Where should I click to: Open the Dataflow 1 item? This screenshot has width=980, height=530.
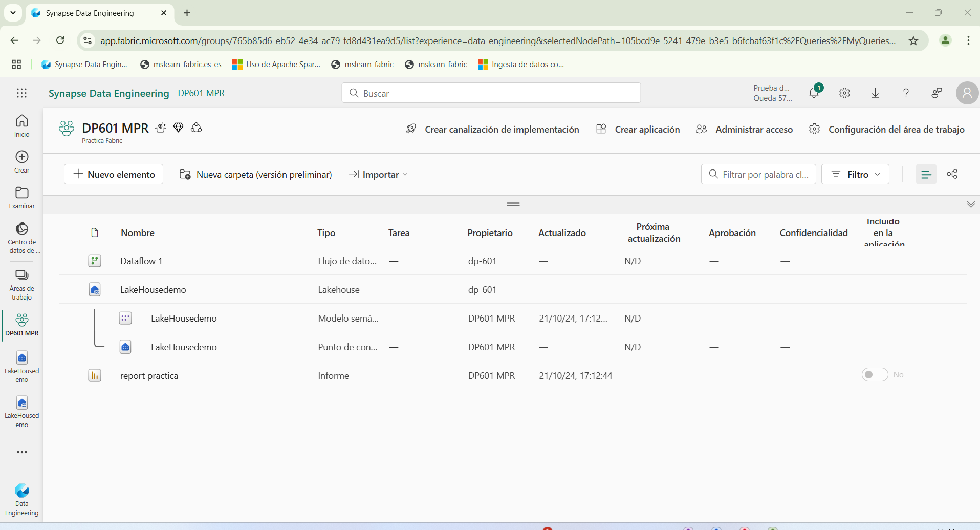click(141, 261)
